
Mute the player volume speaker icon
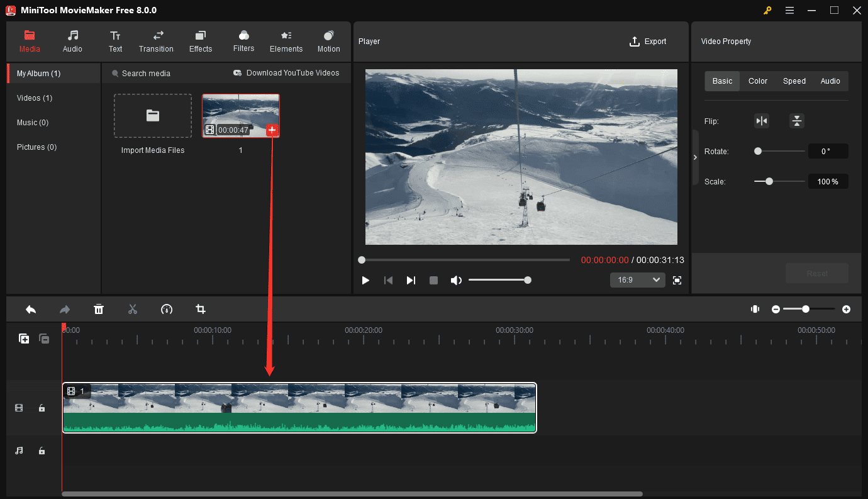[x=457, y=280]
